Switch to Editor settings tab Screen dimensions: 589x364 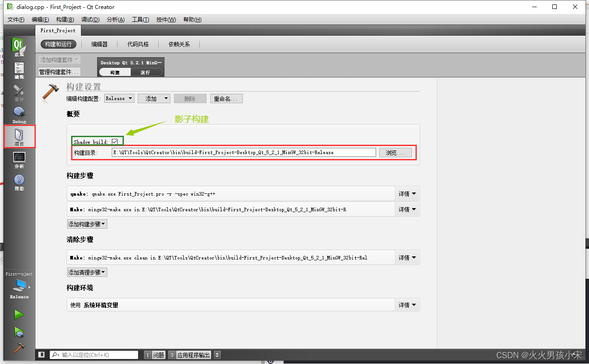[100, 44]
